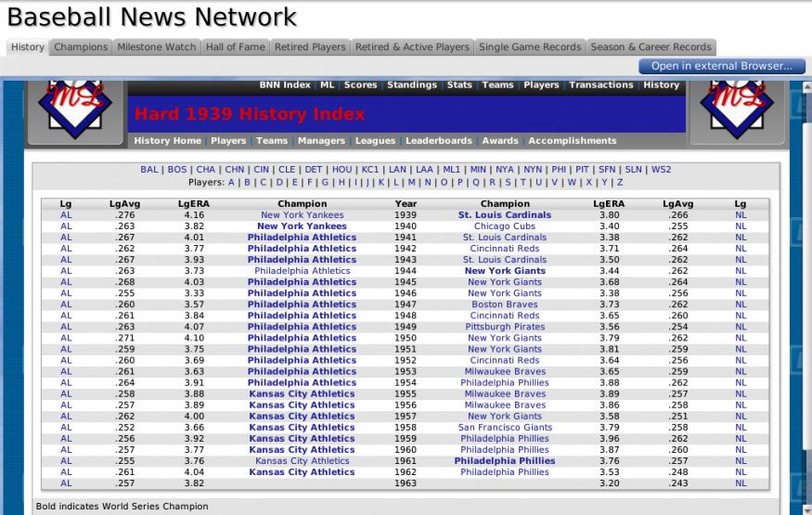Open History Home link
812x515 pixels.
click(167, 141)
